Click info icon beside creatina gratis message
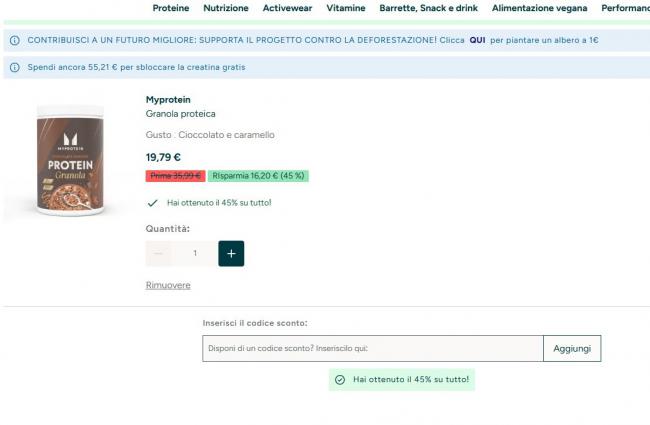The height and width of the screenshot is (425, 650). [x=15, y=67]
